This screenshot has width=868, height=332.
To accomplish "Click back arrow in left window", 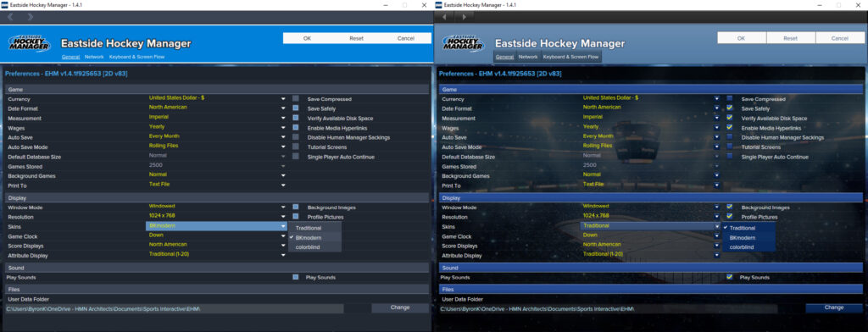I will pyautogui.click(x=10, y=17).
